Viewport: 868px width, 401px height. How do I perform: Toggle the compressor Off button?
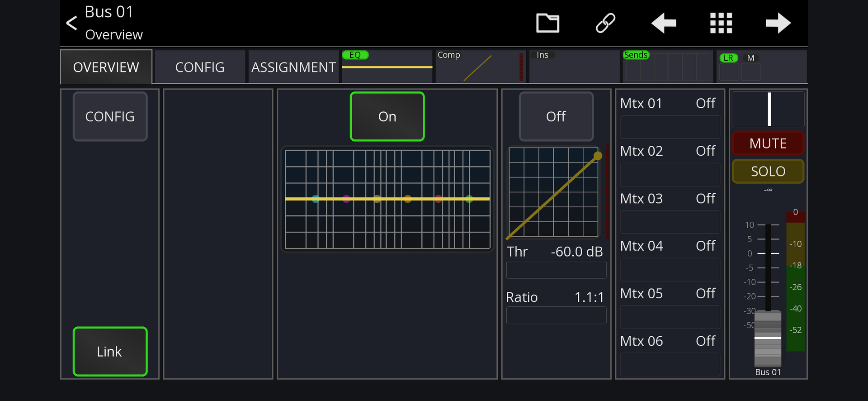(x=556, y=116)
